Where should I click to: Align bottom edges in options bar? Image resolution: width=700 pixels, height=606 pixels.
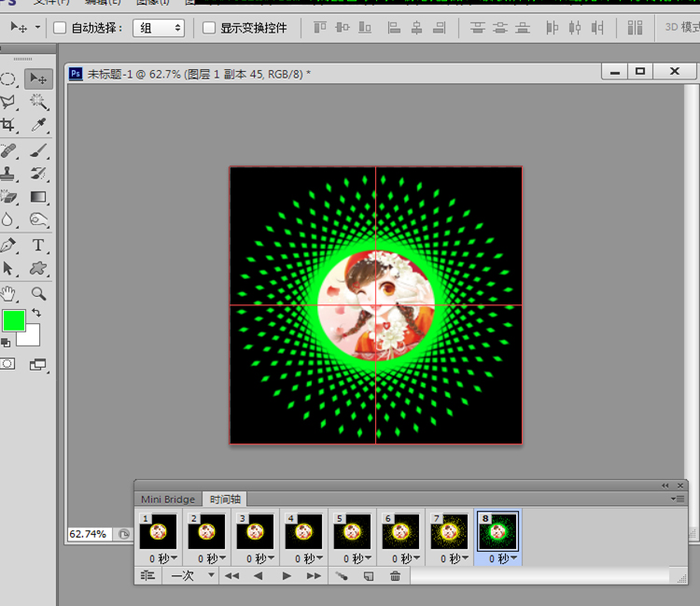pos(365,28)
